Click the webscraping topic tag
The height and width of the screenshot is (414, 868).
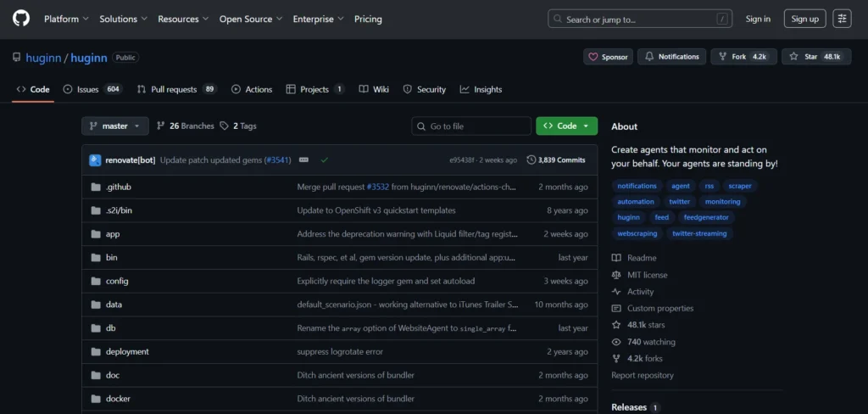coord(637,233)
